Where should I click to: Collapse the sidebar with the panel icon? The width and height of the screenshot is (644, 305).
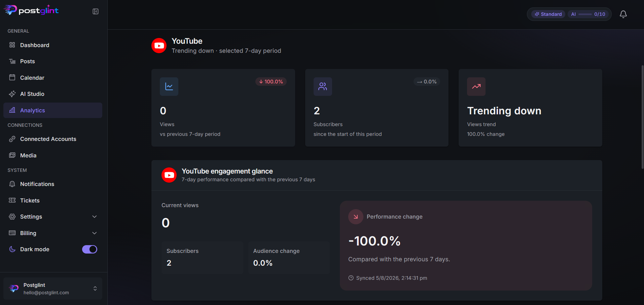pos(96,11)
